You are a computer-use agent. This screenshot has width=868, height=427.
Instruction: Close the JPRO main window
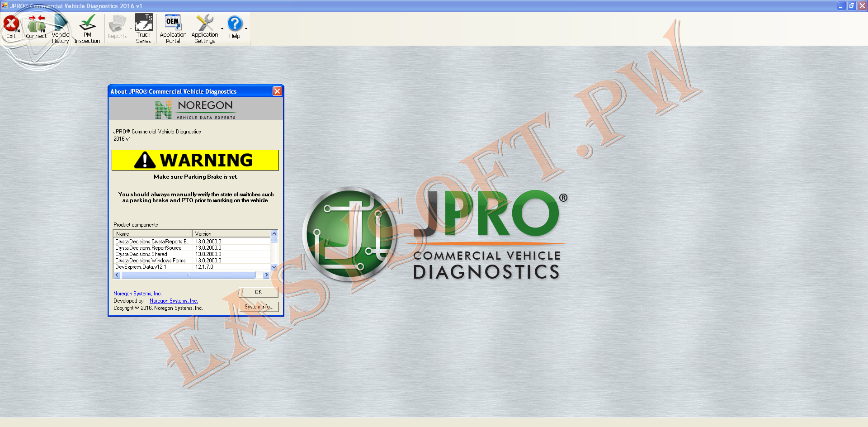click(x=862, y=6)
